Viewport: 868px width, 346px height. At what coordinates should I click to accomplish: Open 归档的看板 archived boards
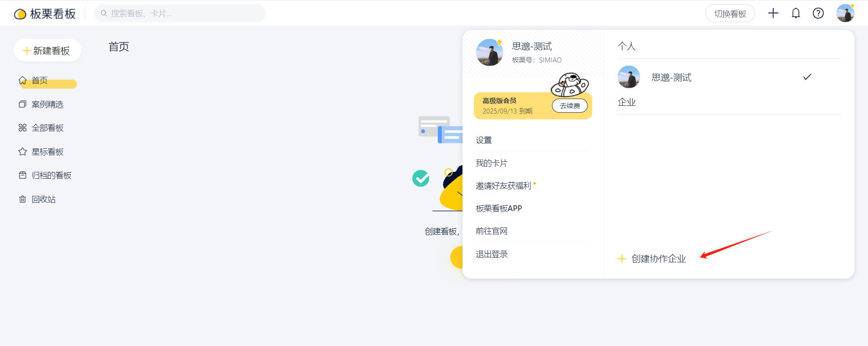(x=51, y=175)
